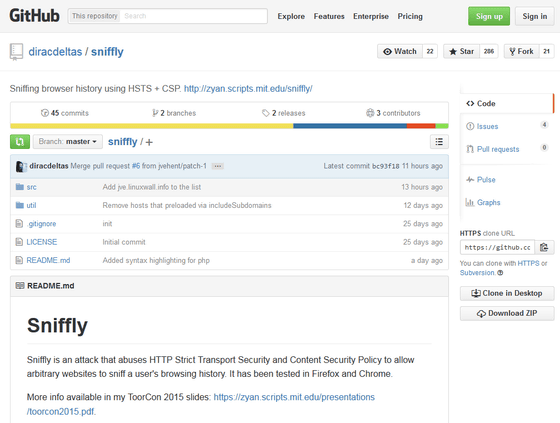Click the HTTPS clone URL field
The height and width of the screenshot is (423, 560).
(x=498, y=247)
